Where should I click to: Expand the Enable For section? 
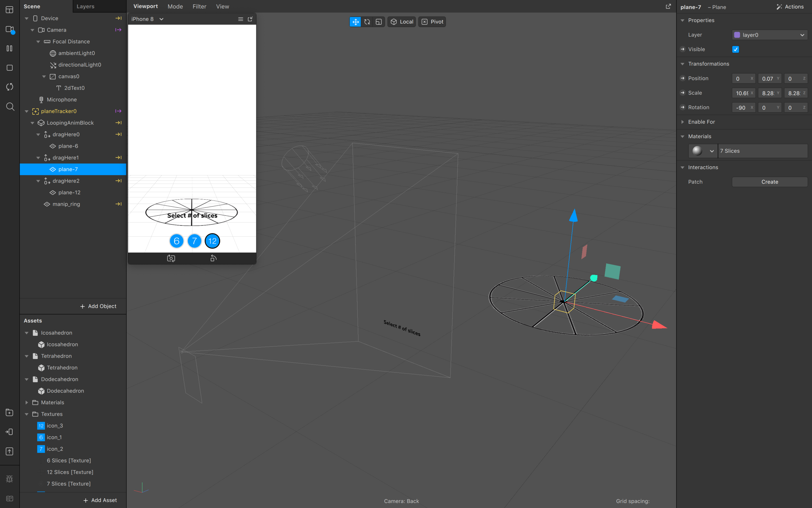682,122
